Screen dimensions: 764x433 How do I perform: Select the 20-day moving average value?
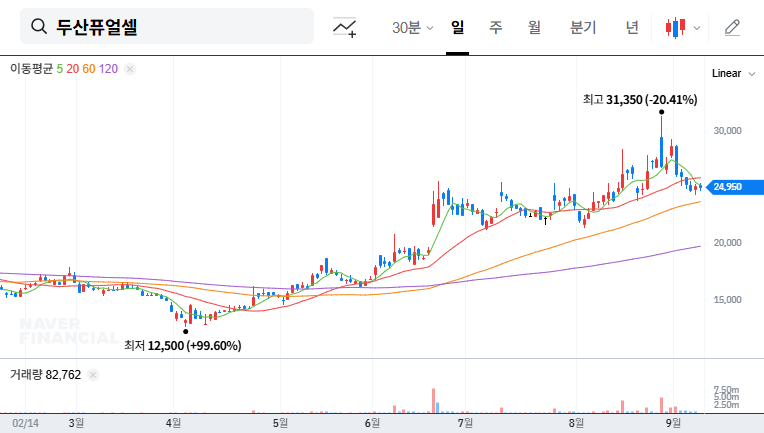[x=73, y=69]
